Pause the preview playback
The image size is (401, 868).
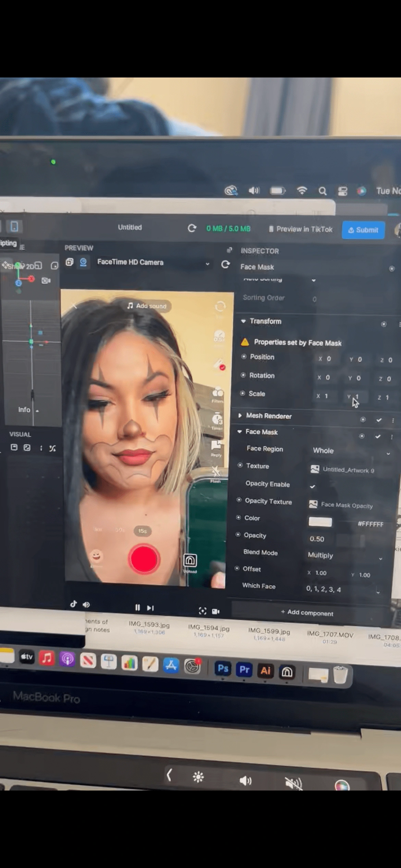[137, 607]
